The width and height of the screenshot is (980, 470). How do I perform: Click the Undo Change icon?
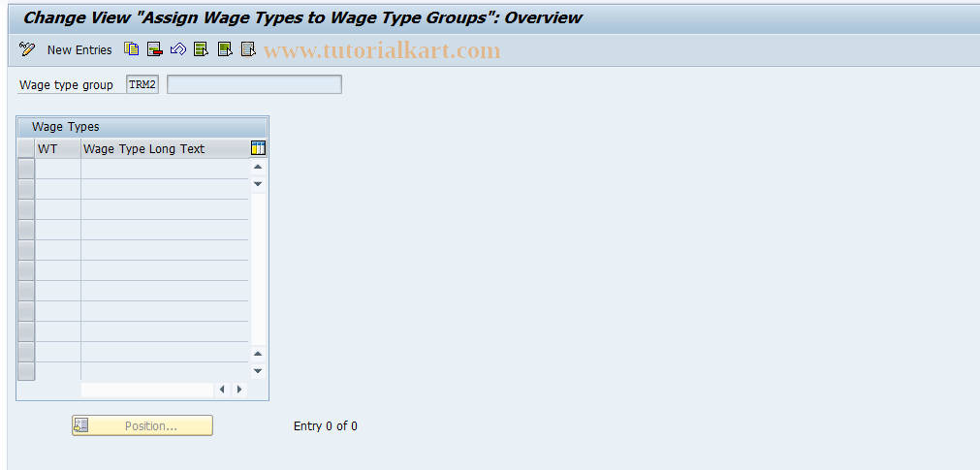tap(178, 49)
